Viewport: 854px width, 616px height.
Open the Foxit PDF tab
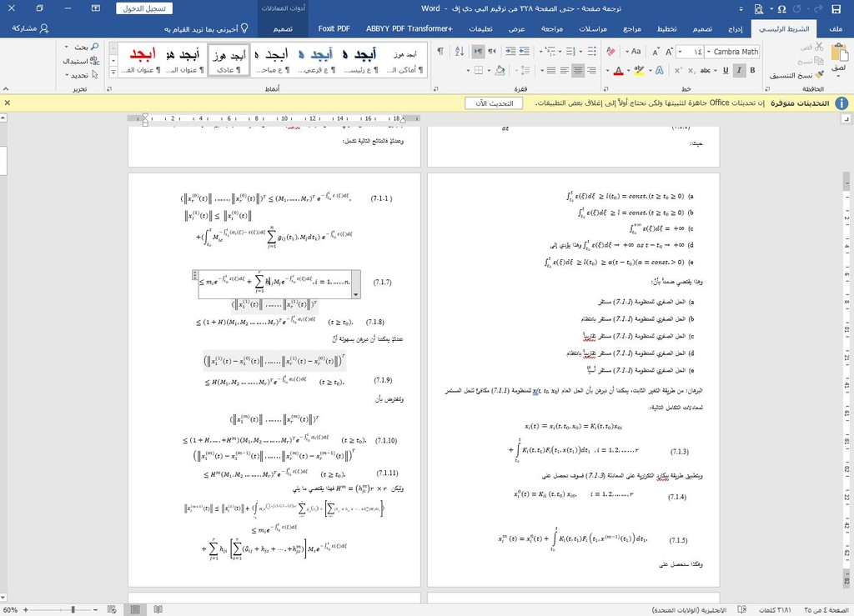pyautogui.click(x=334, y=29)
